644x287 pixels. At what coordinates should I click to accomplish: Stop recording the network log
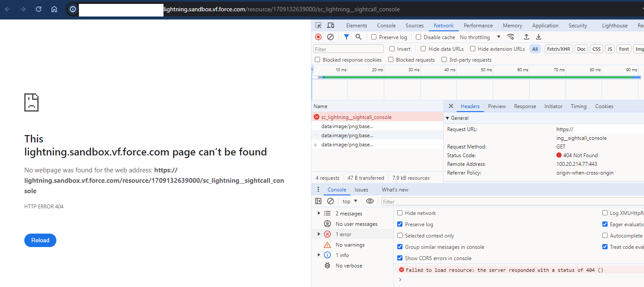(x=318, y=37)
